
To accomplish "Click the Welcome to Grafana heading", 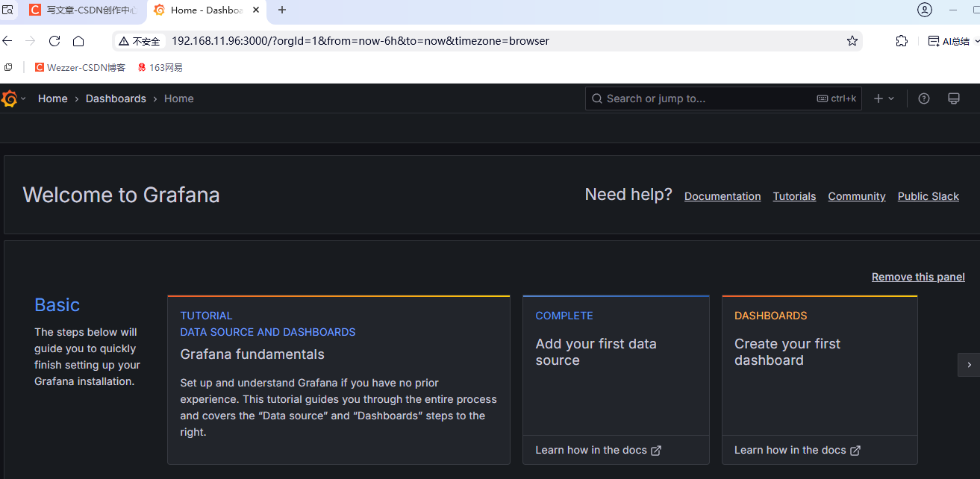I will pyautogui.click(x=122, y=195).
